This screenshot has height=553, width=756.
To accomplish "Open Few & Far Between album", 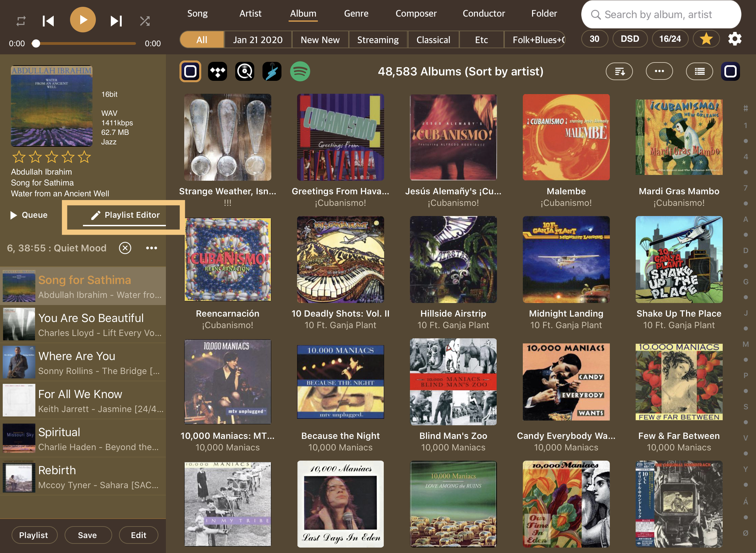I will [x=679, y=382].
